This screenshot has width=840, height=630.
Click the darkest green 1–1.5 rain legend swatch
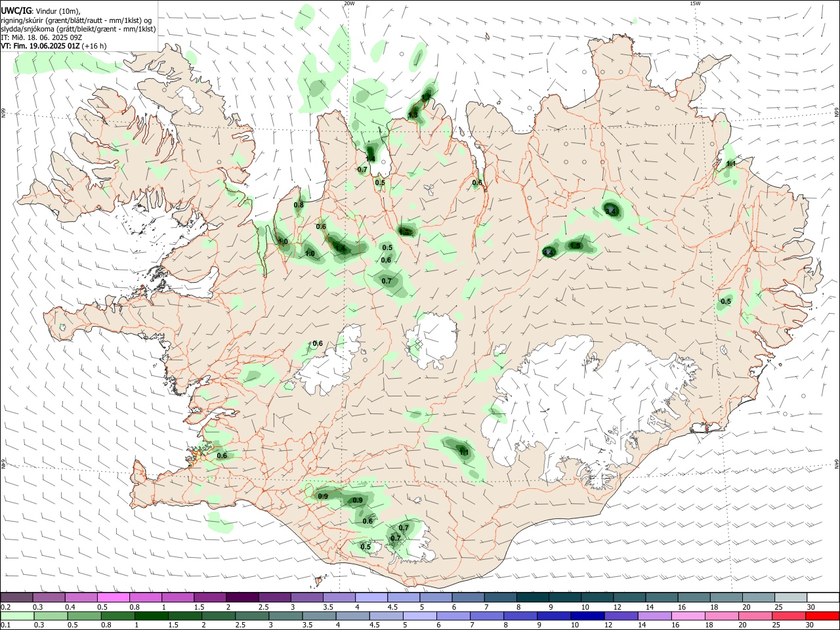[152, 616]
